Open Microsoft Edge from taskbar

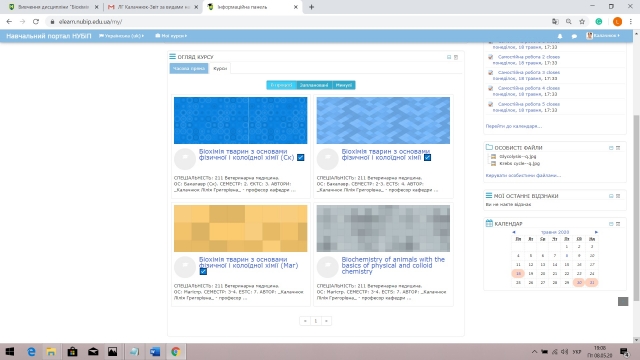(31, 351)
